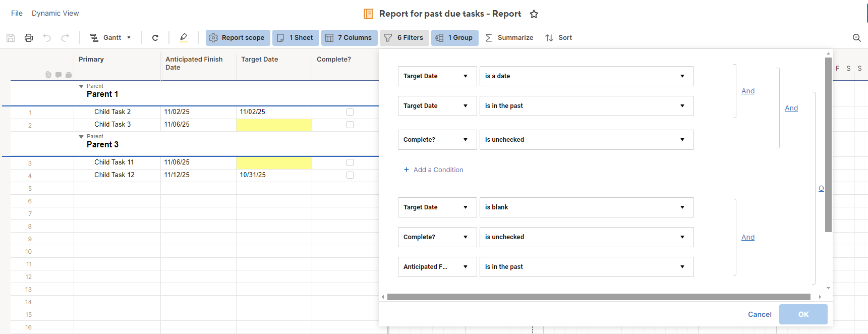Star the report as favorite
The image size is (868, 334).
534,14
